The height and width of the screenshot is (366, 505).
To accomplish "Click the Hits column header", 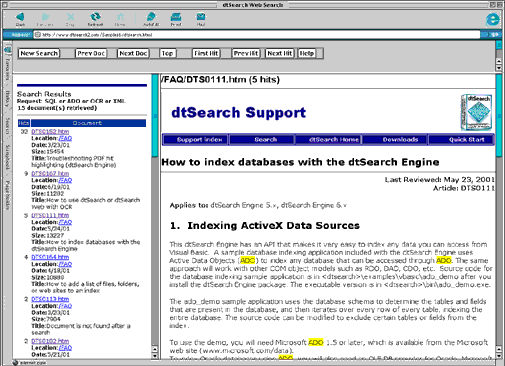I will (24, 123).
